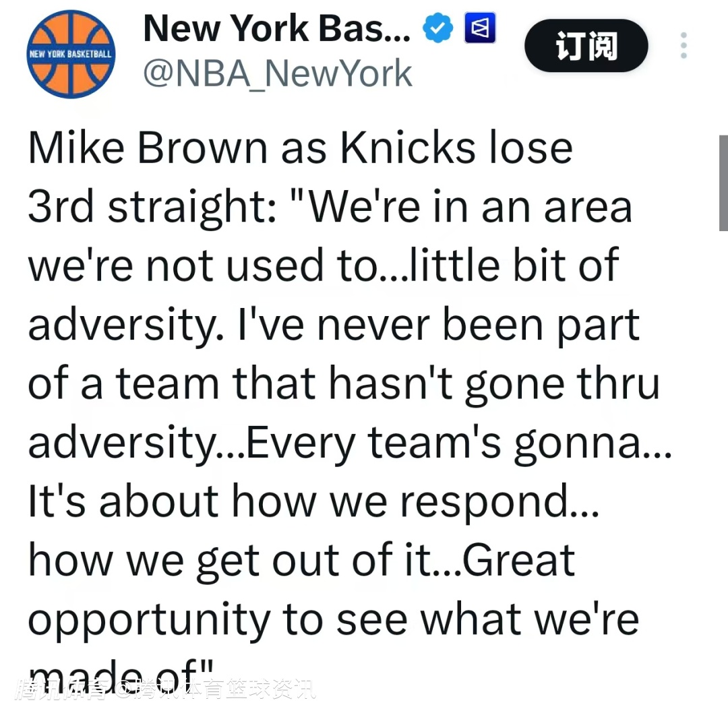Click the scrollbar thumb on the right edge
The height and width of the screenshot is (713, 728).
(723, 183)
